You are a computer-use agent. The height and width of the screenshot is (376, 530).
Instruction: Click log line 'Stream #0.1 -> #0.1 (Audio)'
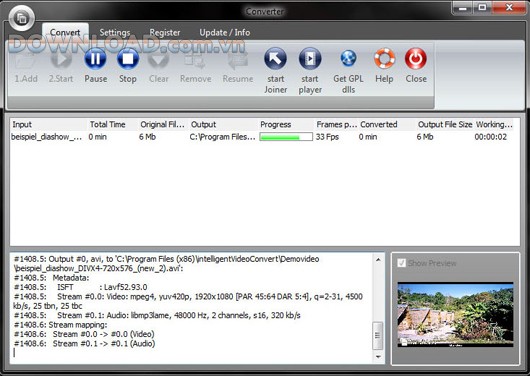pyautogui.click(x=85, y=344)
